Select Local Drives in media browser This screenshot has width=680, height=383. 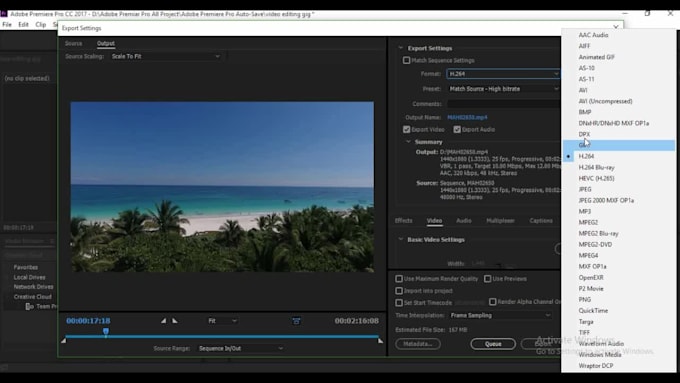point(29,277)
